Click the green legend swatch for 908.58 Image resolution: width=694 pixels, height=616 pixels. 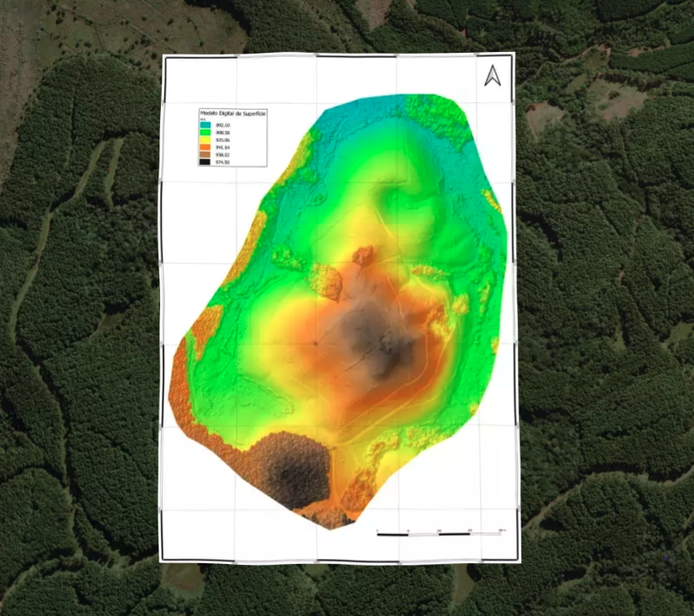205,132
